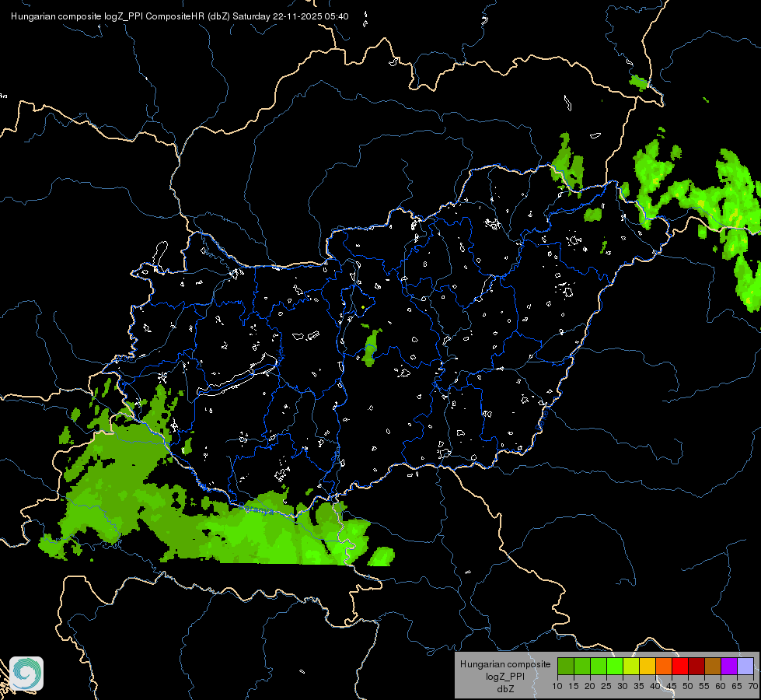The image size is (761, 700).
Task: Click the 50-55 dBZ dark red legend swatch
Action: [x=696, y=666]
